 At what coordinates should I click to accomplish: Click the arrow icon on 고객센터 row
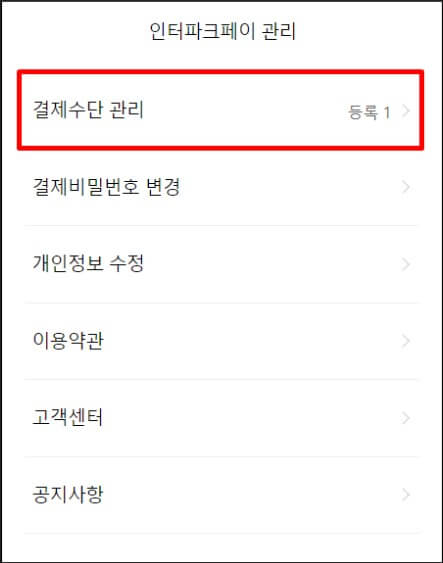coord(406,418)
